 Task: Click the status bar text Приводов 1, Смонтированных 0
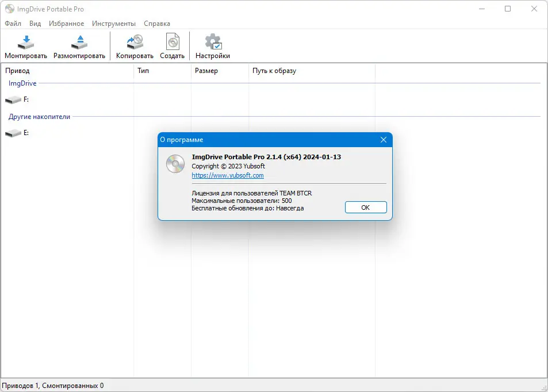coord(53,386)
